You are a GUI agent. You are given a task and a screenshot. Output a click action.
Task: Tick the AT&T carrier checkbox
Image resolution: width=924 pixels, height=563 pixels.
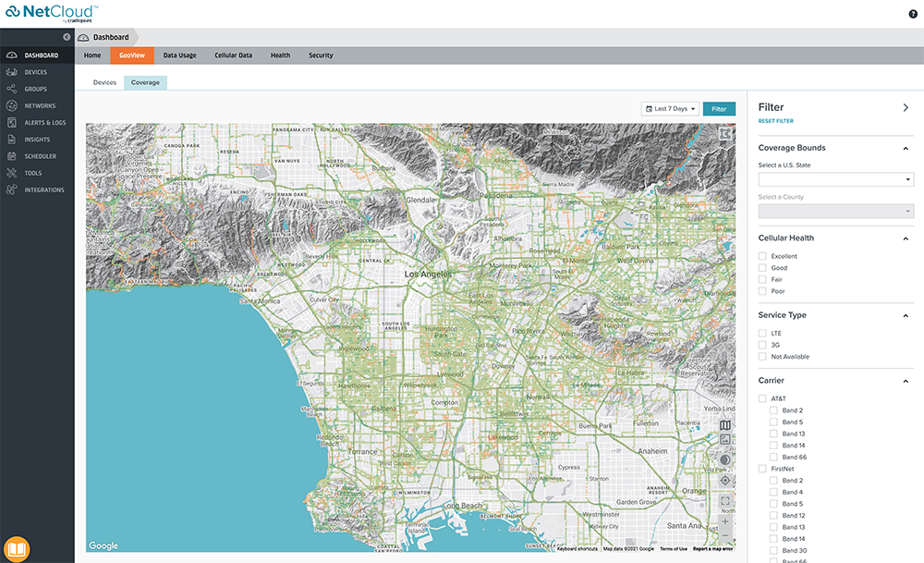(762, 398)
